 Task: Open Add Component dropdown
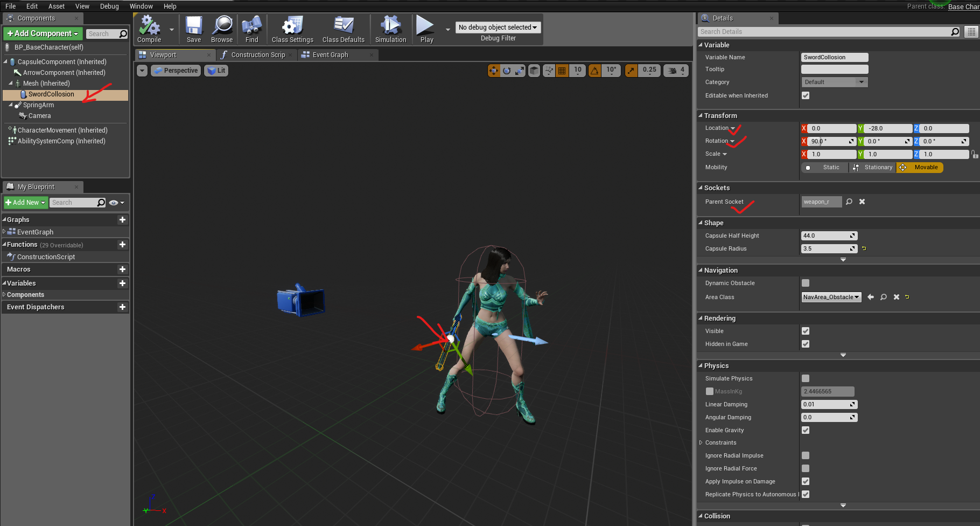43,33
